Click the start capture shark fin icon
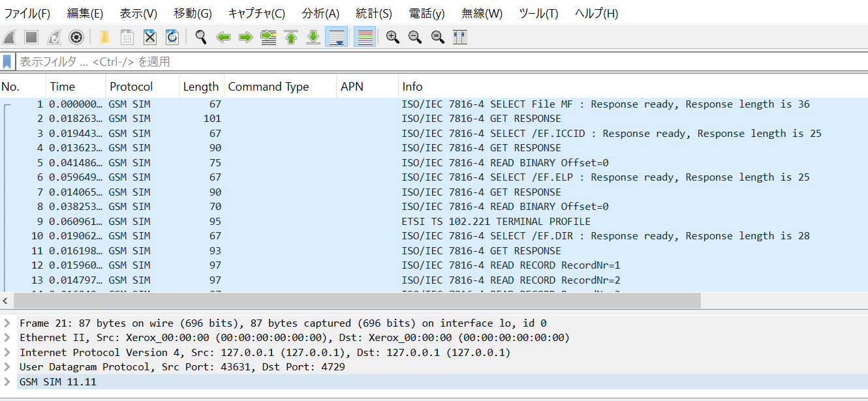868x401 pixels. 10,38
